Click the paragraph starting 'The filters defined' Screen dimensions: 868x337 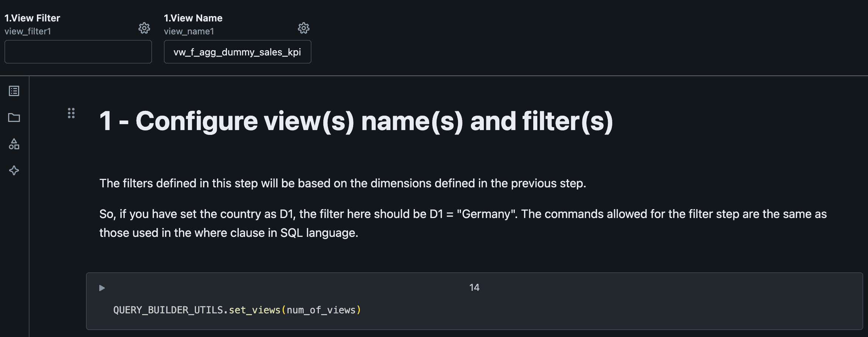(x=342, y=183)
